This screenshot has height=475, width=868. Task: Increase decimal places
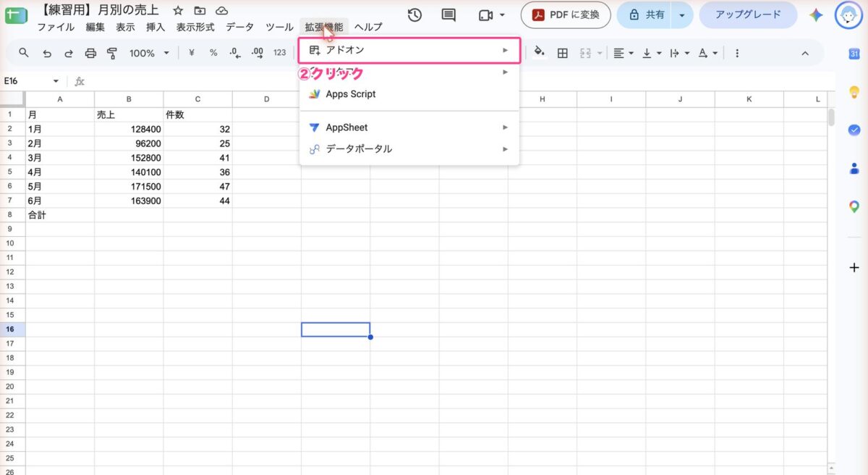(257, 53)
